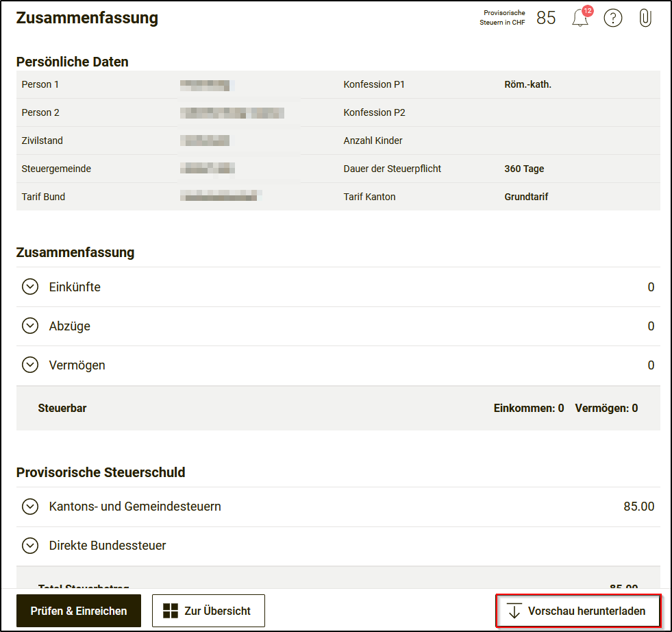This screenshot has width=672, height=632.
Task: Click the Grundtarif value
Action: point(526,197)
